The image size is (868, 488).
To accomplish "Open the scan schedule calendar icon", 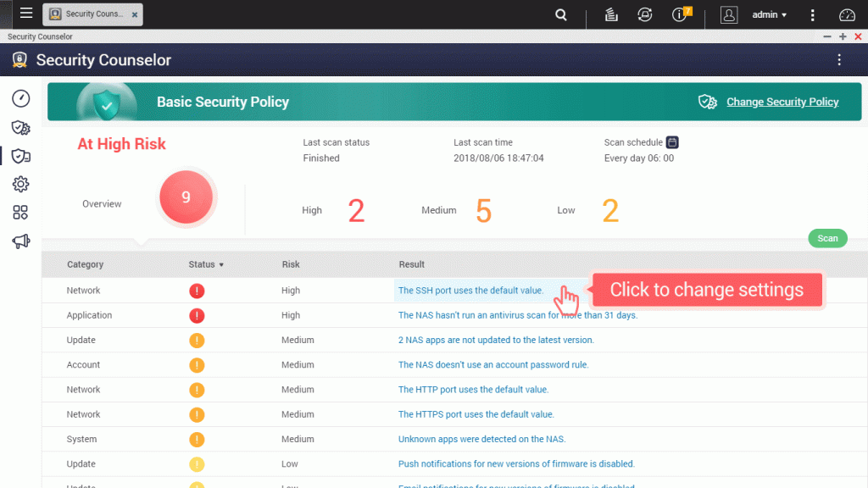I will pos(673,141).
